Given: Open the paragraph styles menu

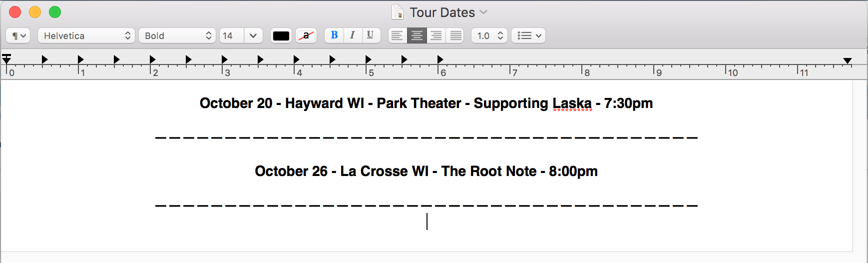Looking at the screenshot, I should [18, 35].
